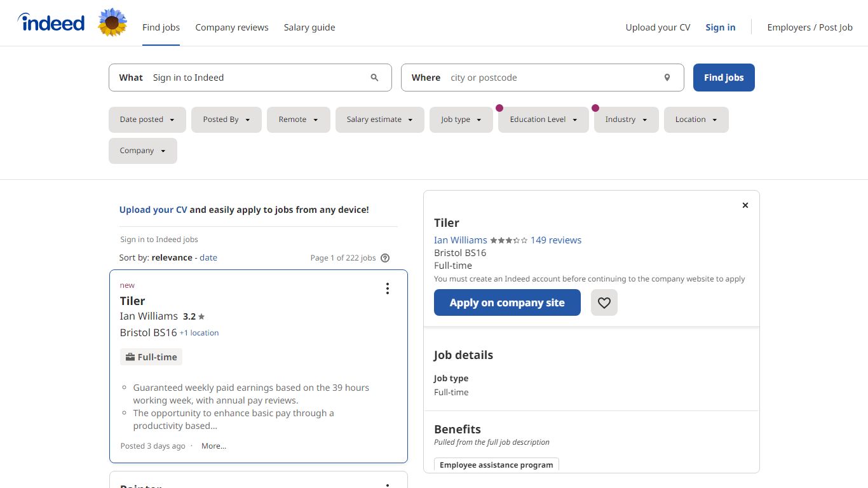Click the What job search input field
This screenshot has width=868, height=488.
pos(250,78)
